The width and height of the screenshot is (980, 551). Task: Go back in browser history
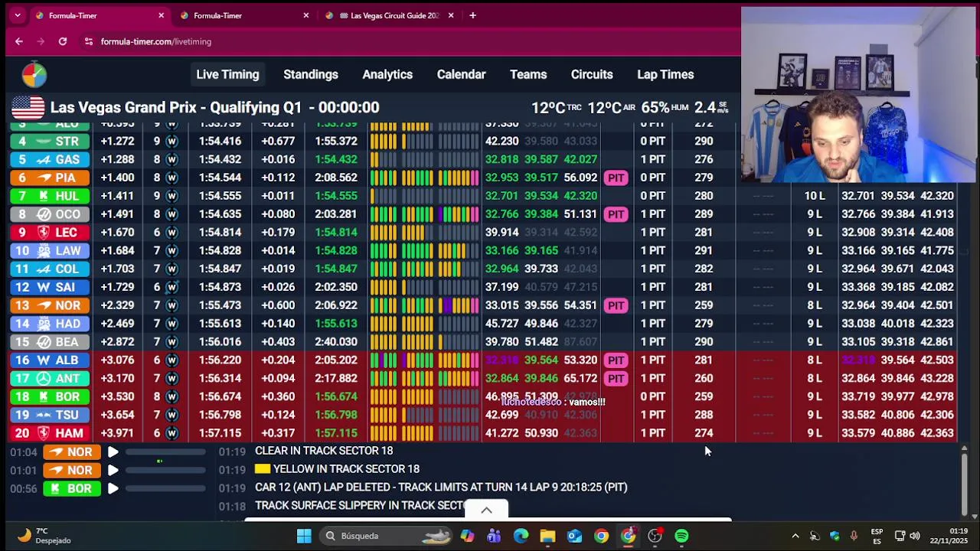point(19,41)
